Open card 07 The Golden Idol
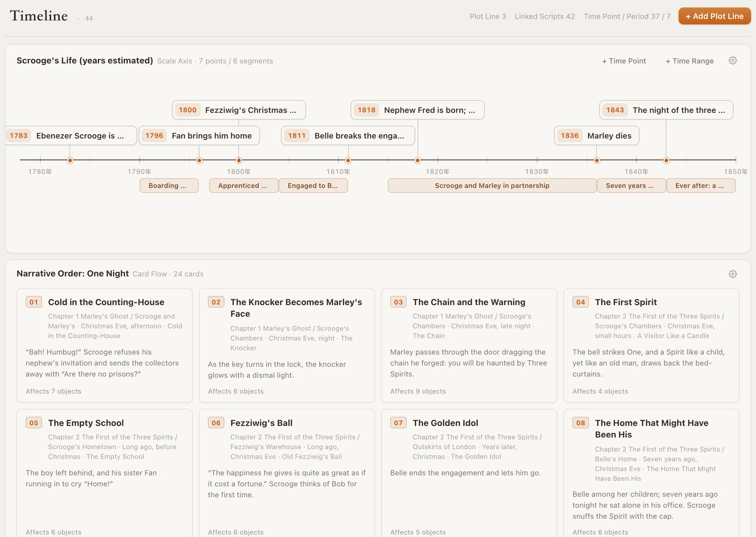Screen dimensions: 756x537 (469, 473)
